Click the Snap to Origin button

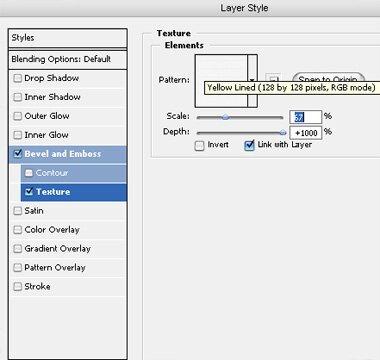(x=328, y=78)
